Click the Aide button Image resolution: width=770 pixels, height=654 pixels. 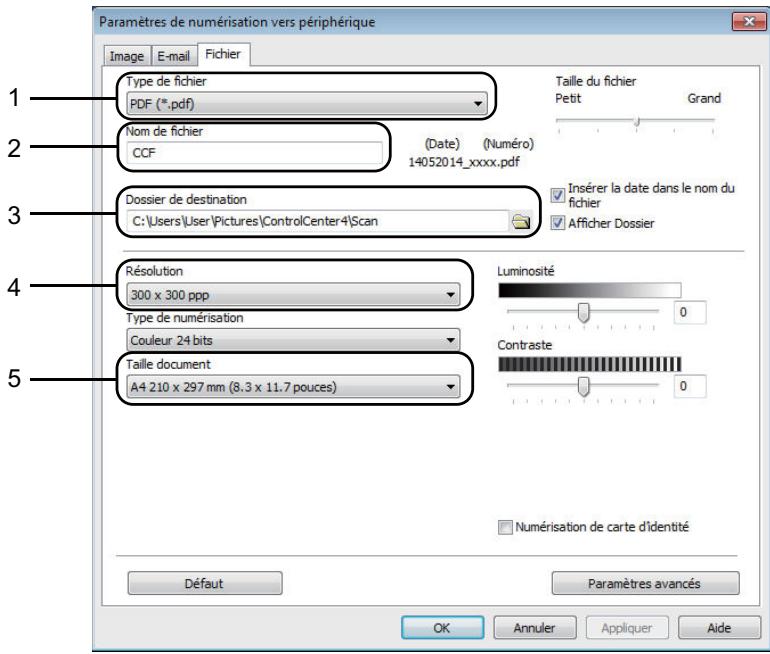click(x=719, y=627)
